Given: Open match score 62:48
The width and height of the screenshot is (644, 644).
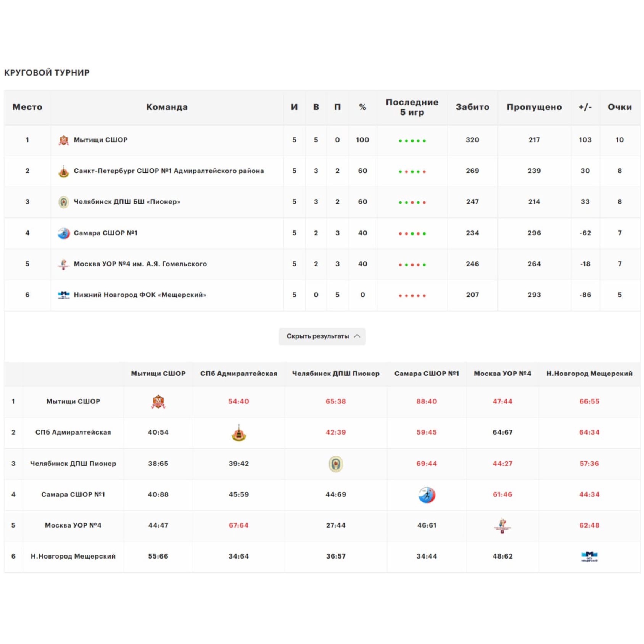Looking at the screenshot, I should 589,525.
